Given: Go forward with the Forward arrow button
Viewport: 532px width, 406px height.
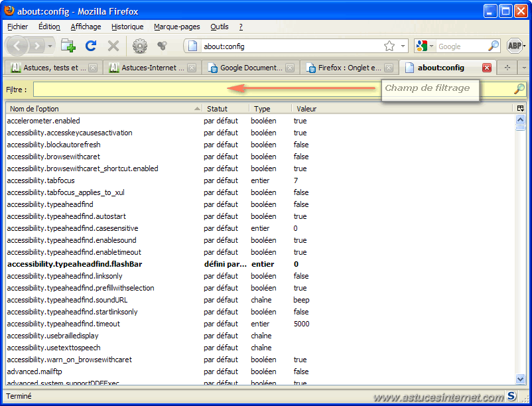Looking at the screenshot, I should tap(36, 46).
